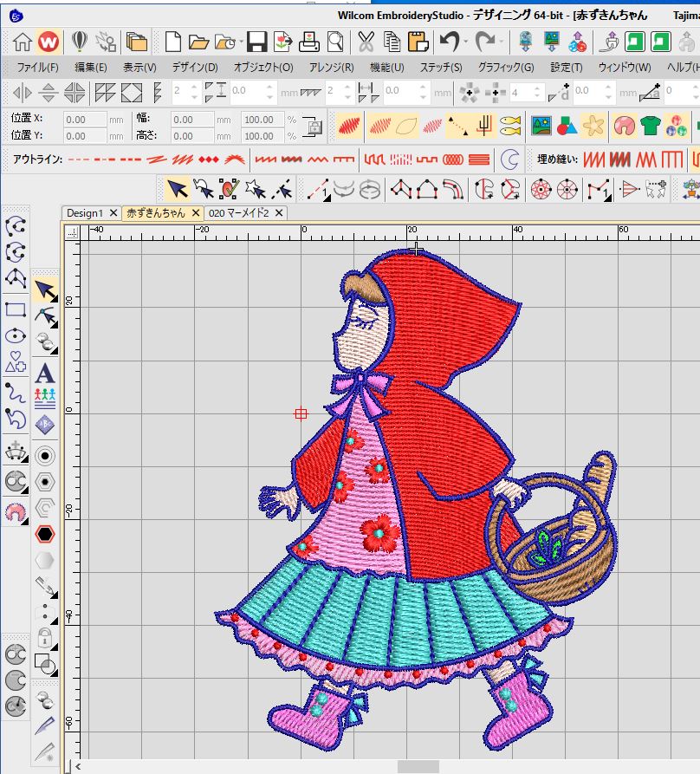
Task: Toggle the satin outline stitch type
Action: coord(182,159)
